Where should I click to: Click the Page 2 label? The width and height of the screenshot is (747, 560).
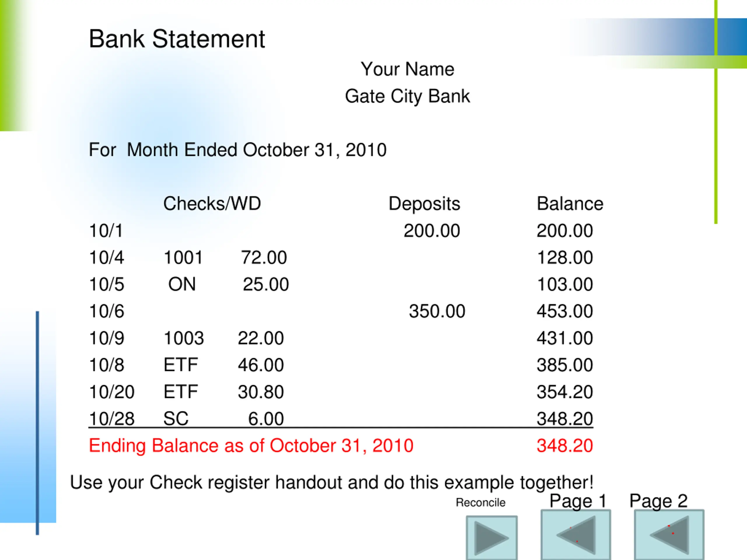(x=658, y=501)
